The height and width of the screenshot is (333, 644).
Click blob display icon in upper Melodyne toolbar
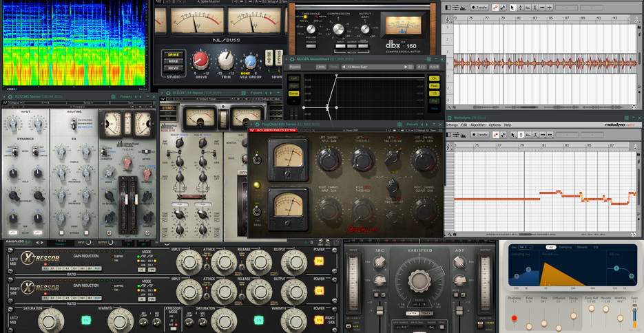pos(495,8)
